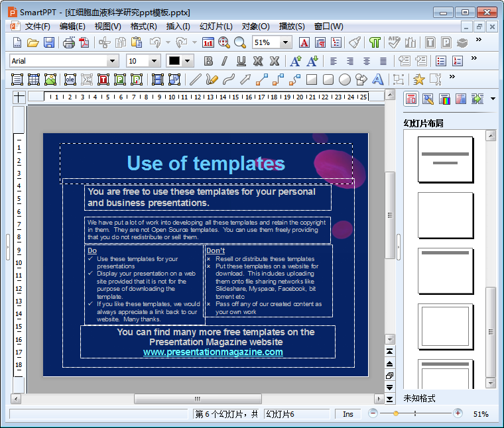Select the ellipse shape tool
The height and width of the screenshot is (428, 504).
pyautogui.click(x=345, y=80)
